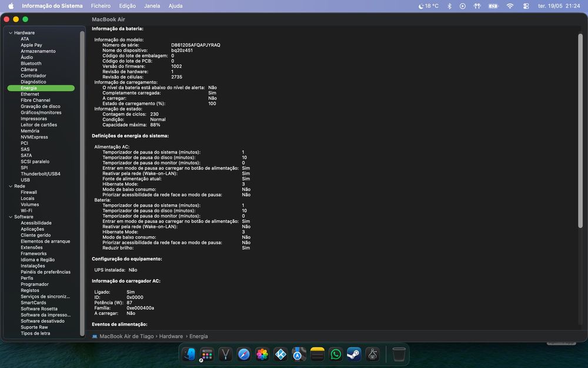Click the Capacidade máxima value 88%

tap(155, 125)
